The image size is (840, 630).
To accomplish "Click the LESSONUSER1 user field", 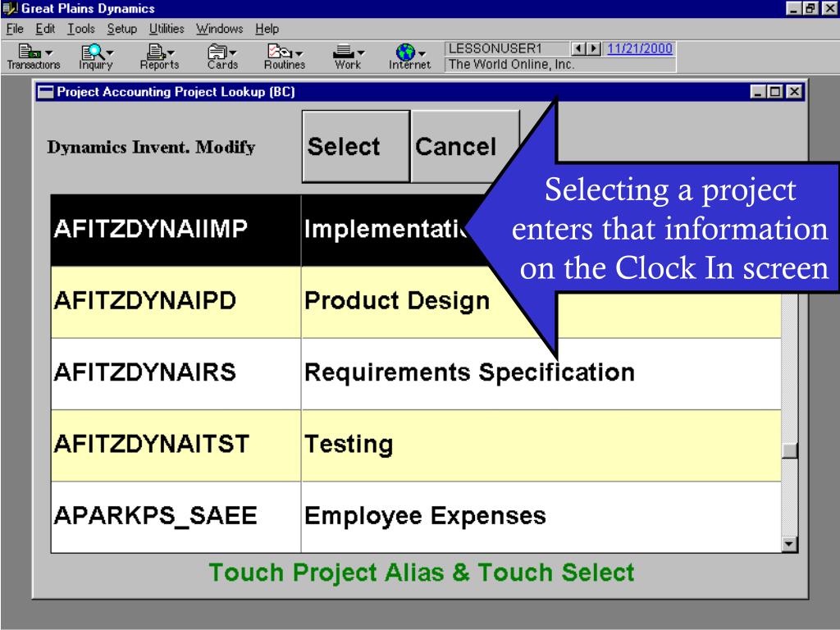I will point(507,48).
